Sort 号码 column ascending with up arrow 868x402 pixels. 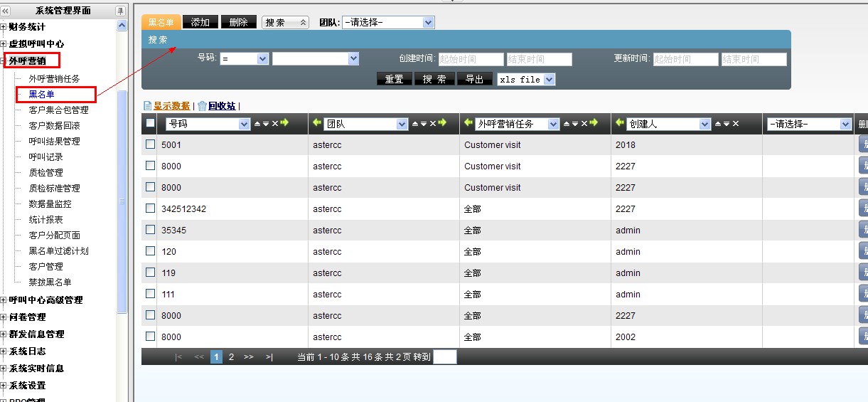click(x=257, y=124)
